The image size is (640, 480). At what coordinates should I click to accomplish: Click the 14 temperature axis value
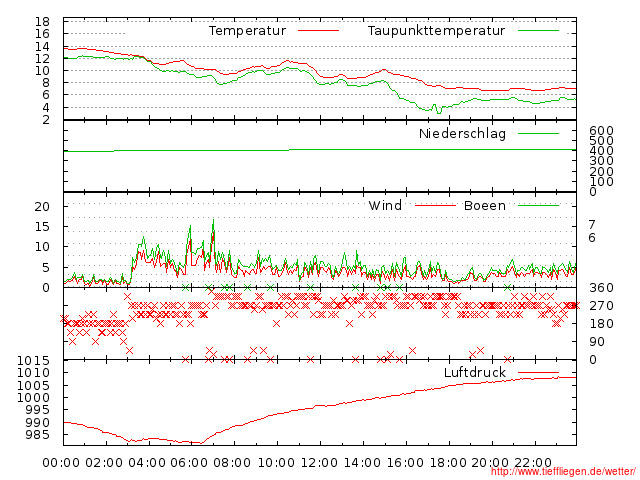click(42, 47)
